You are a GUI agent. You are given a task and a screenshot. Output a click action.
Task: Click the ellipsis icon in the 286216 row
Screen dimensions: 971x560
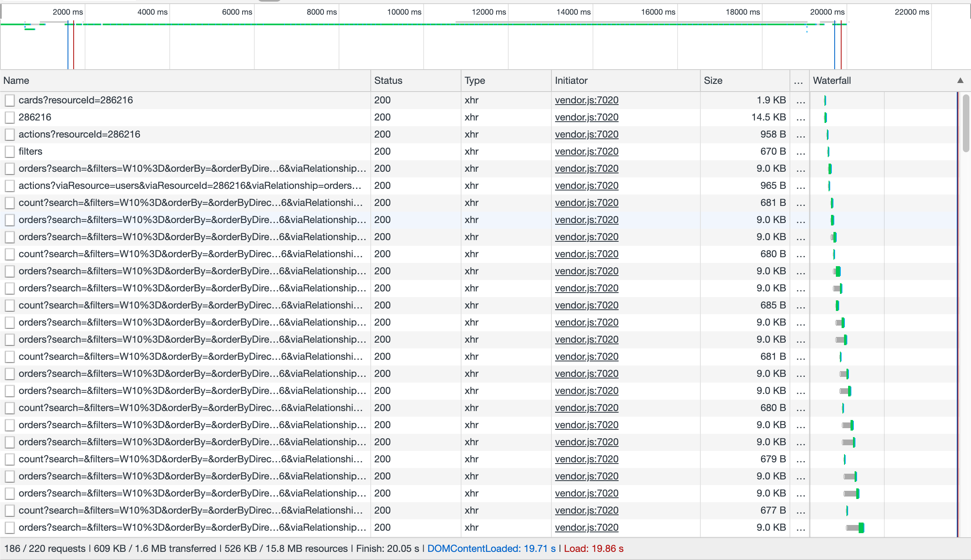(800, 117)
